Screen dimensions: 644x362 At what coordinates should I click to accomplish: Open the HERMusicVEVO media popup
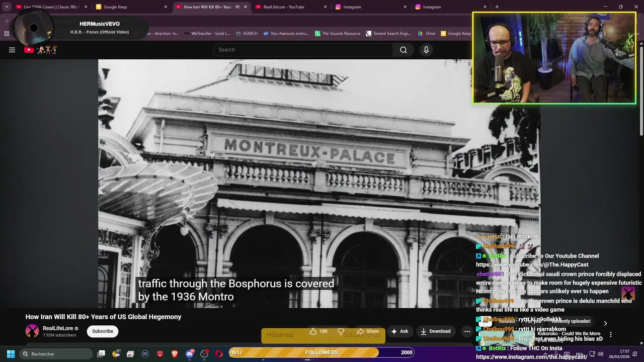80,28
